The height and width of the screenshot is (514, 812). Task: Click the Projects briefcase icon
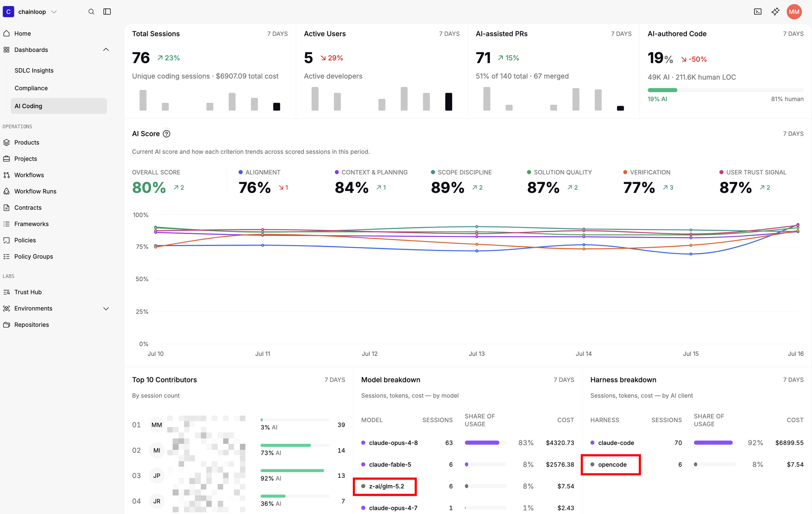6,159
